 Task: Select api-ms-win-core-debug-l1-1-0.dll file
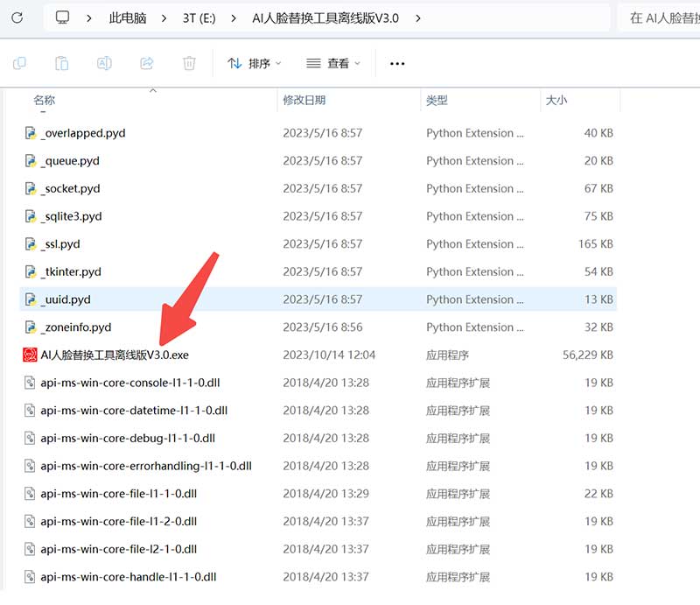128,438
